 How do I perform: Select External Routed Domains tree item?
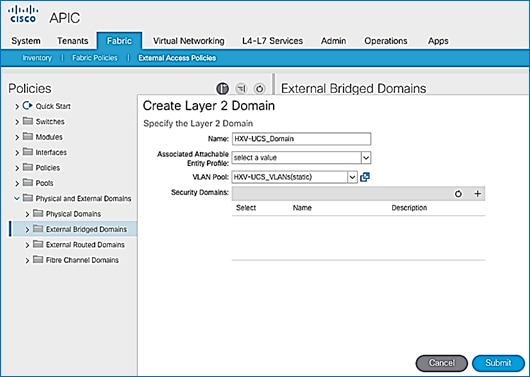pyautogui.click(x=85, y=244)
